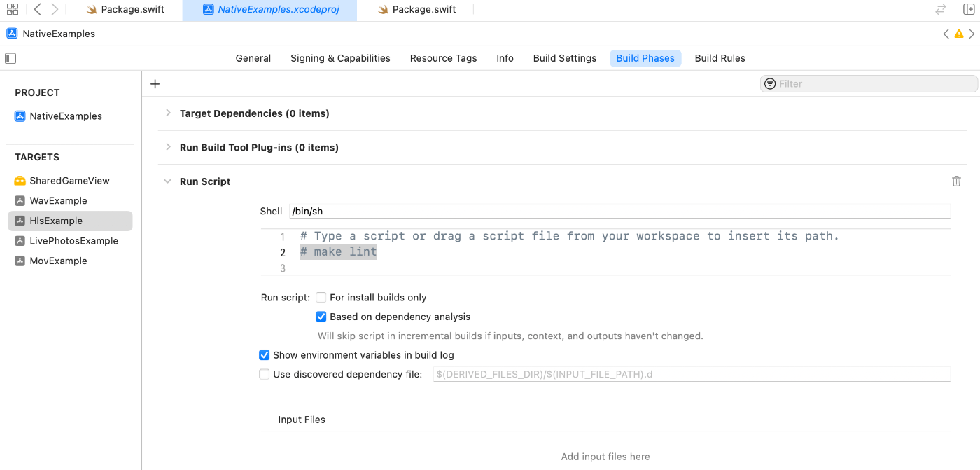The height and width of the screenshot is (470, 980).
Task: Click the LivePhotosExample app target icon
Action: (20, 241)
